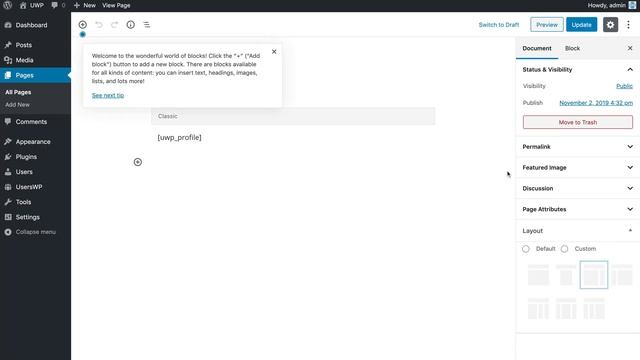Viewport: 640px width, 360px height.
Task: Click the Undo arrow icon
Action: point(99,24)
